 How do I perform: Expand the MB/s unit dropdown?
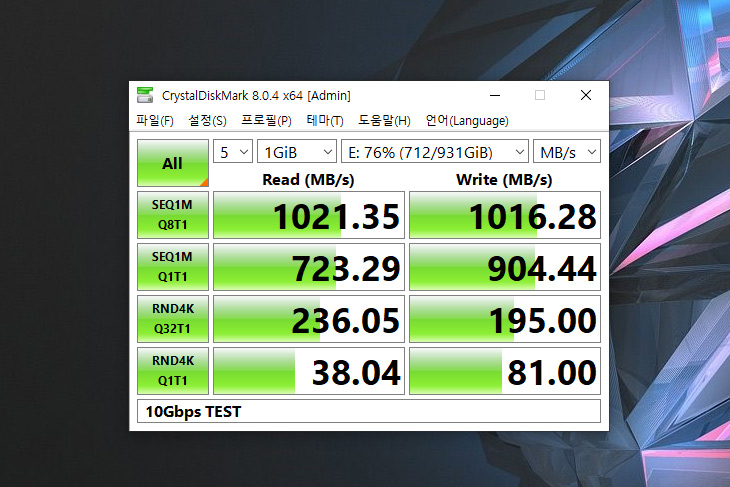click(567, 151)
